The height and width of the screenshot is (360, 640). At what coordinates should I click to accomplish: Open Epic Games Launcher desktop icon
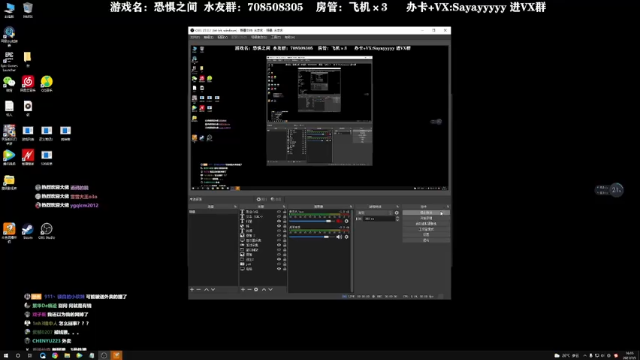click(x=9, y=61)
